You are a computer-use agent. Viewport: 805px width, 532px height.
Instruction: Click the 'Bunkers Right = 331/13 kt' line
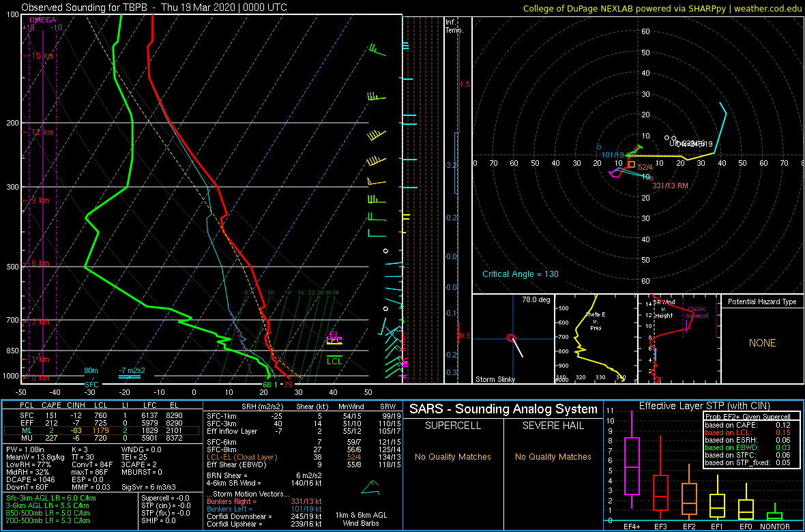(265, 502)
